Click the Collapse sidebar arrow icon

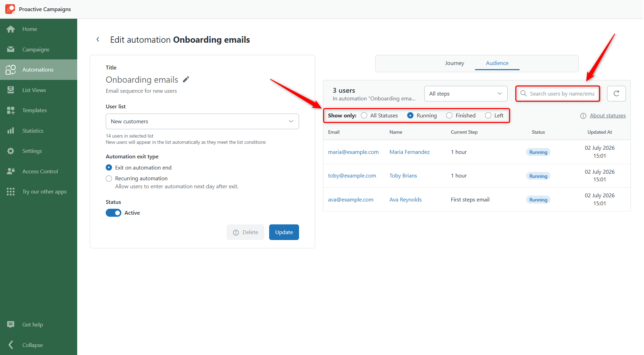(x=11, y=345)
